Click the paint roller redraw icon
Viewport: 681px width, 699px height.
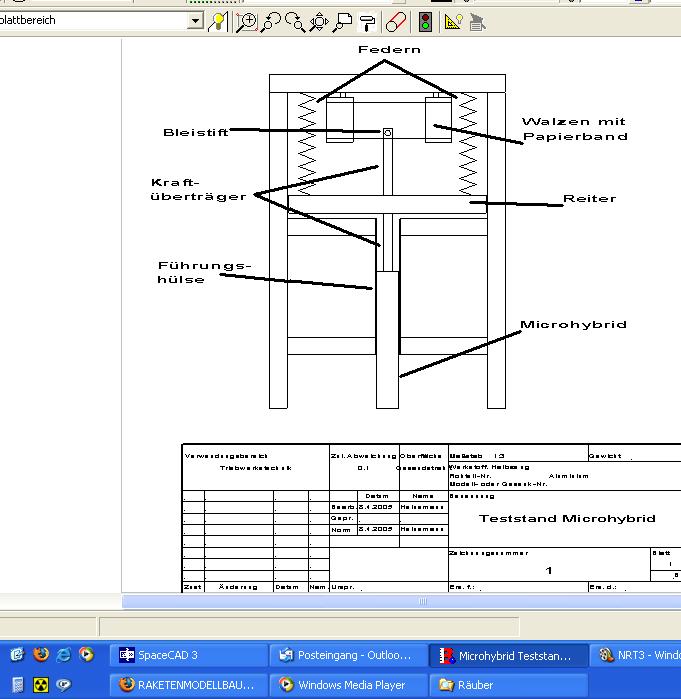(x=368, y=21)
